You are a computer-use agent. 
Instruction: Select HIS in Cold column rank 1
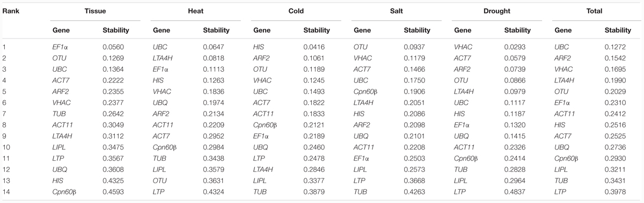[x=258, y=47]
